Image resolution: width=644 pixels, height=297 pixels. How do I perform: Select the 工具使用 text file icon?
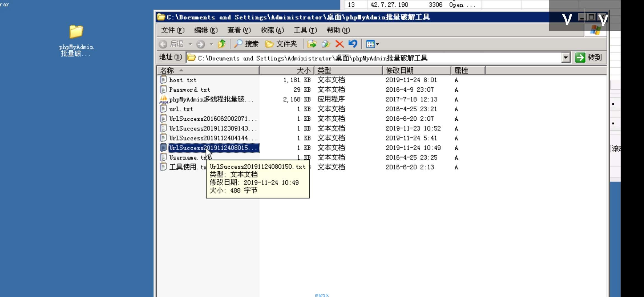[163, 167]
